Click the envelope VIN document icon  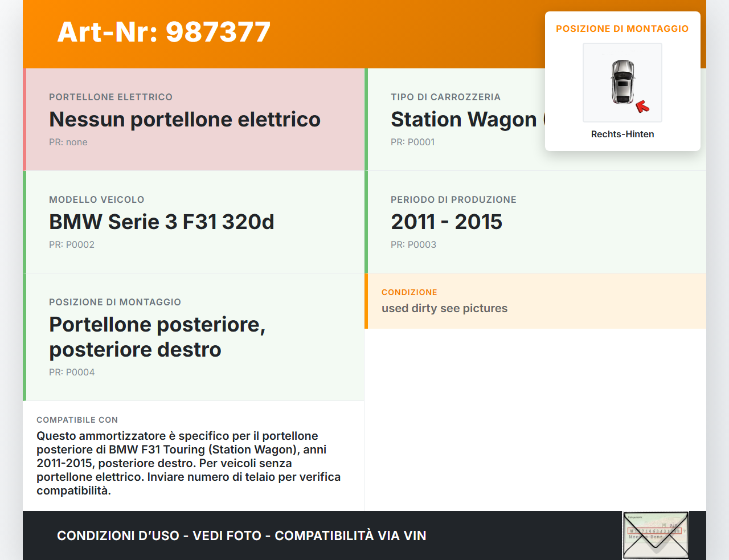[656, 534]
